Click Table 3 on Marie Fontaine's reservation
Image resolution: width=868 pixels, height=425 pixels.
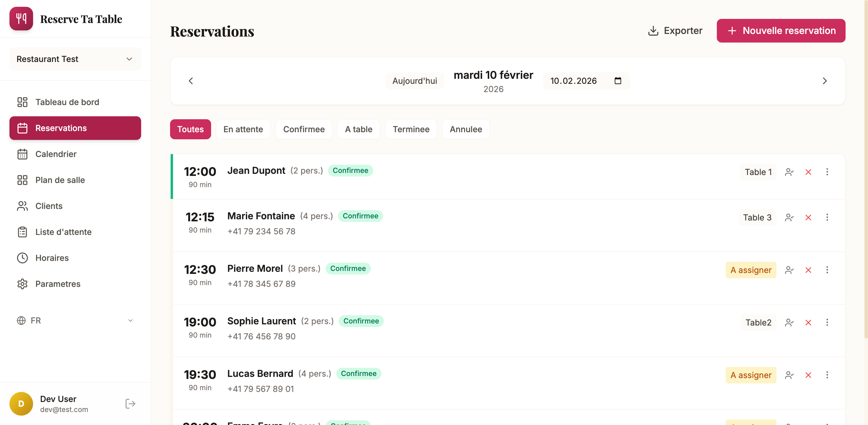(x=757, y=218)
